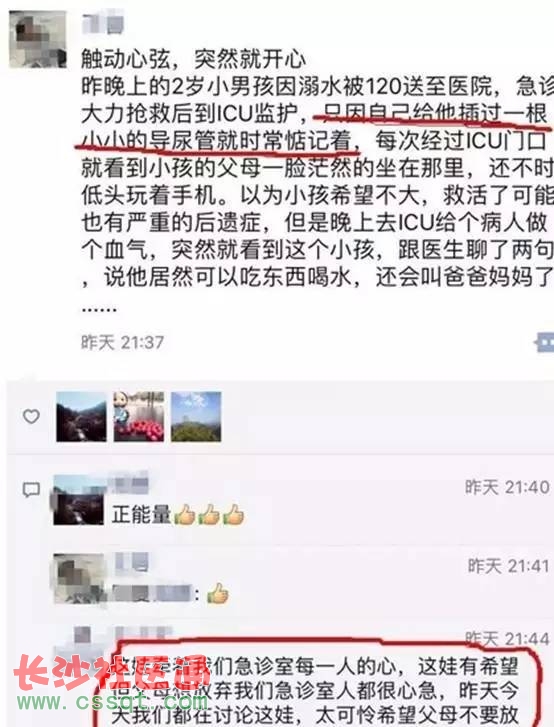Tap the blurred author name above the post

(103, 24)
